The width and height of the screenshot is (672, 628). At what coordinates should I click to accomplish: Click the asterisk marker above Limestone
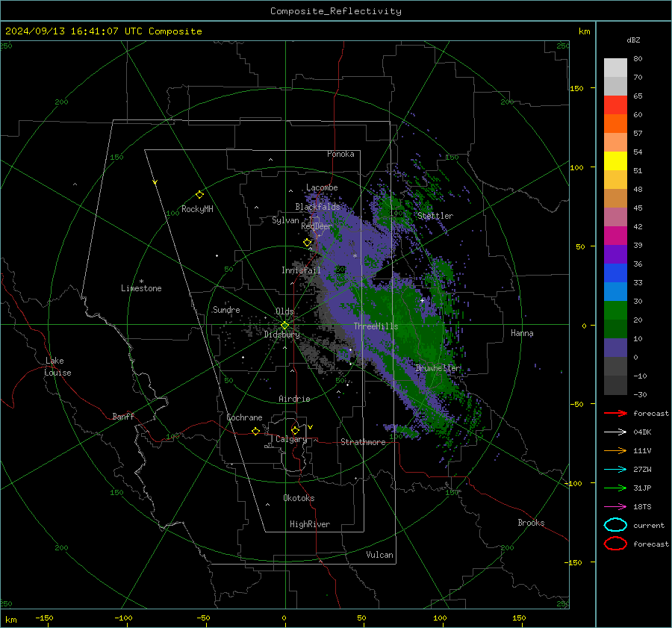click(x=141, y=282)
